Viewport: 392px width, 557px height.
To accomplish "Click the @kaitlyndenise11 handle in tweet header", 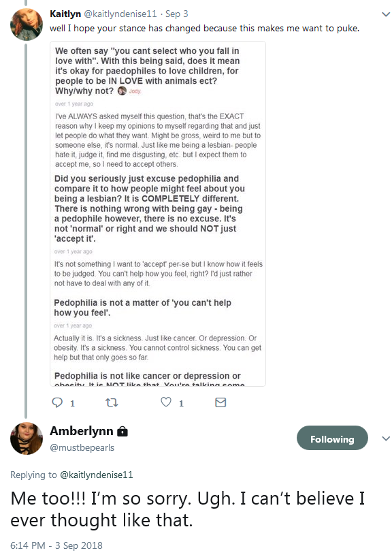I will click(120, 14).
